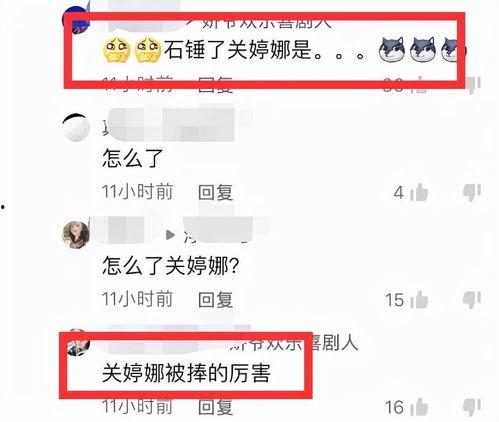Screen dimensions: 499x422
Task: Reply to the comment "关婷娜被捧的厉害"
Action: point(215,407)
